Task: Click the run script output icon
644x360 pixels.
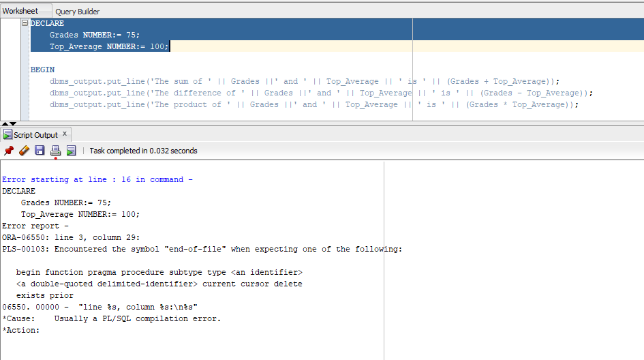Action: click(71, 151)
